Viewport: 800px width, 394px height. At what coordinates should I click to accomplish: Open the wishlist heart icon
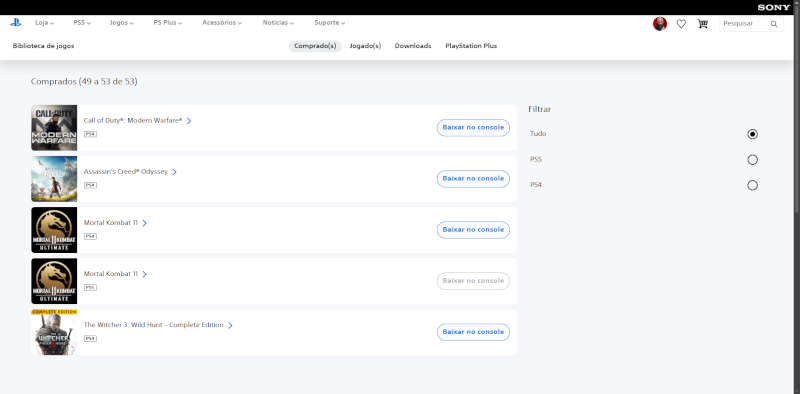[x=681, y=23]
